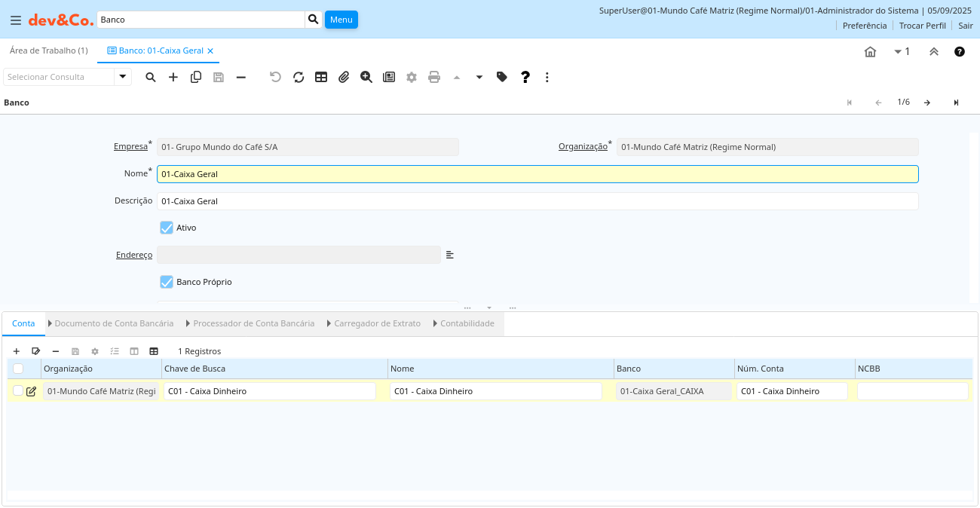Click the attachment paperclip icon
This screenshot has height=508, width=980.
coord(344,77)
